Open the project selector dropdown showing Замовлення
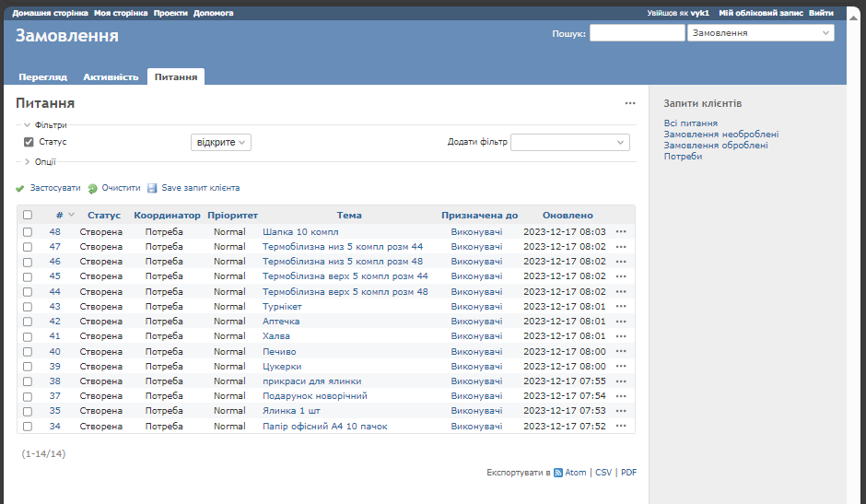 (x=760, y=33)
